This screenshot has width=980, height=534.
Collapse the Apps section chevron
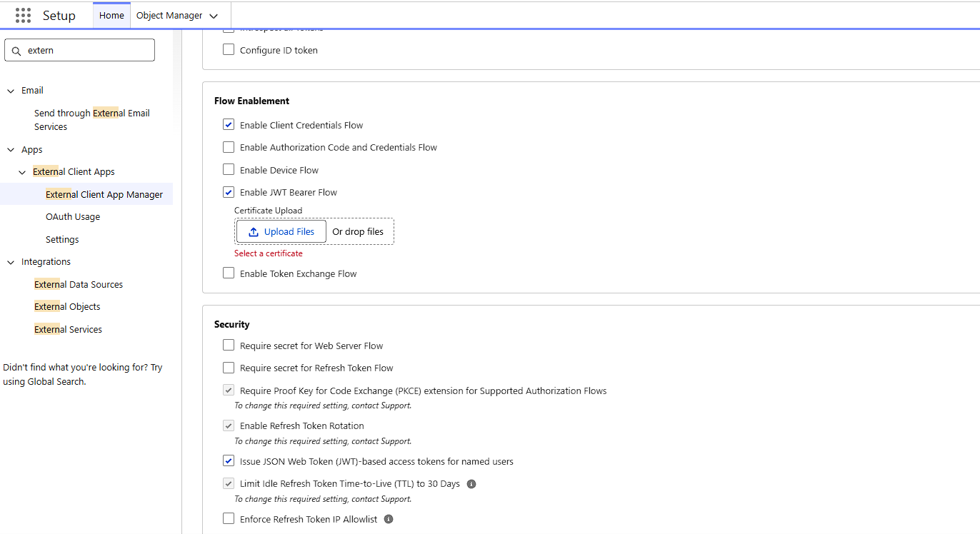tap(11, 150)
